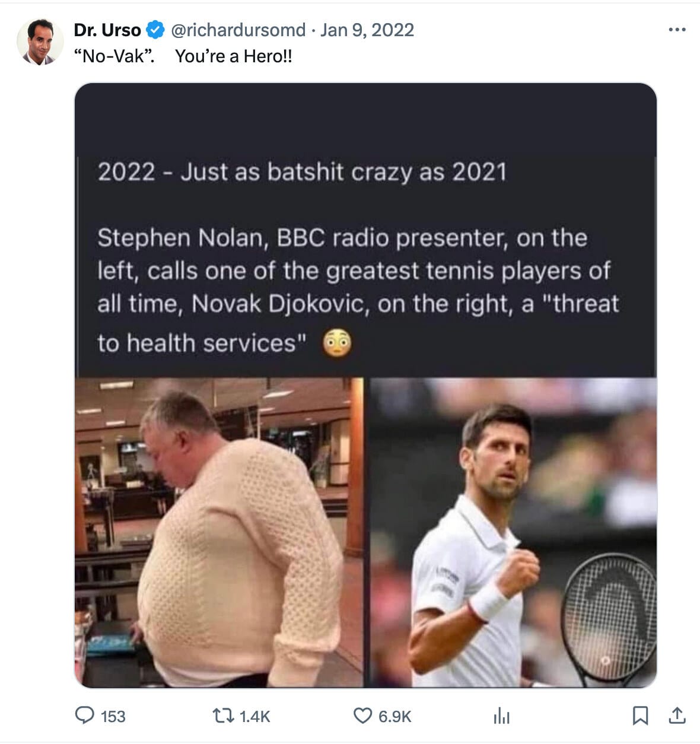Click the image headline "2022 - Just as batshit crazy"

pyautogui.click(x=303, y=172)
